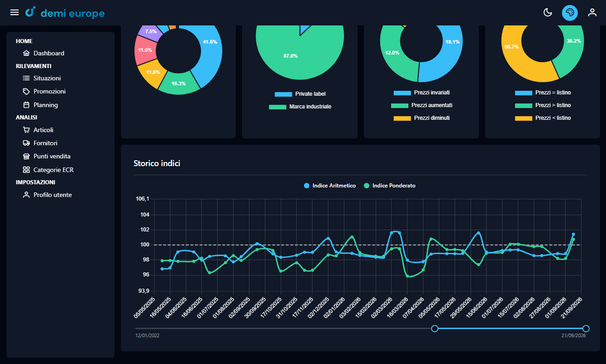Toggle Indice Ponderato series in legend
The image size is (606, 364).
tap(390, 186)
